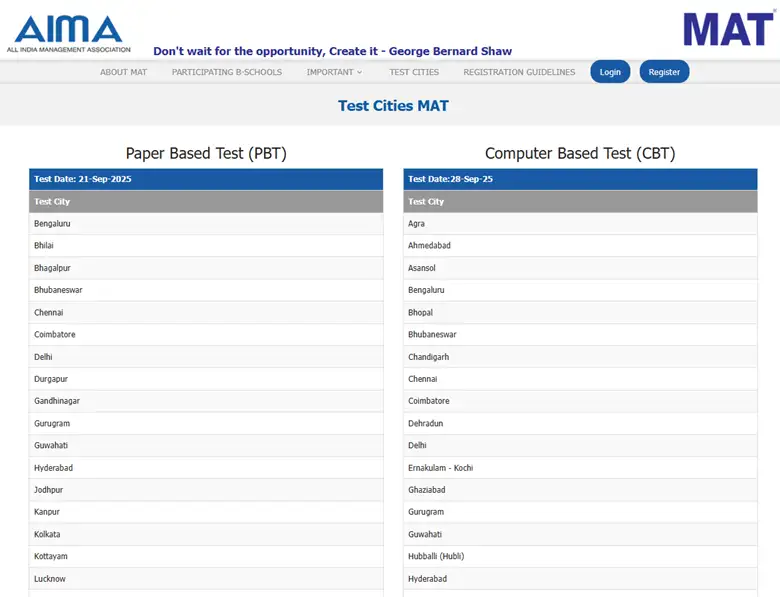Click the George Bernard Shaw quote text
The height and width of the screenshot is (597, 780).
pyautogui.click(x=332, y=51)
